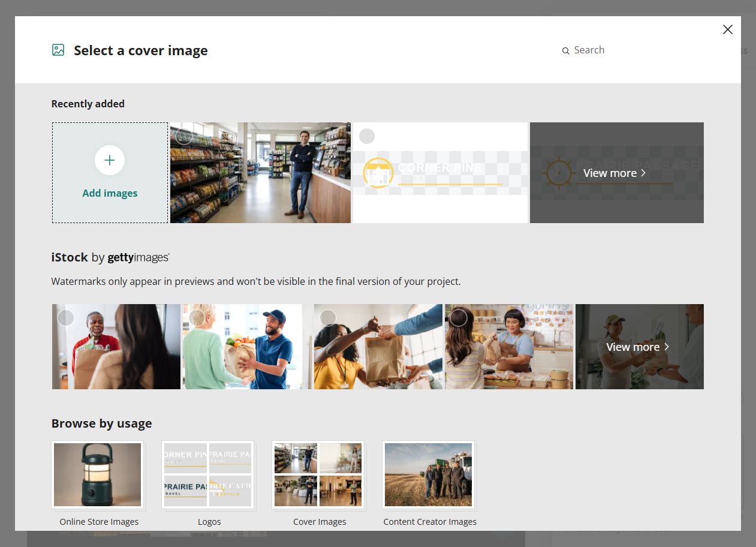The width and height of the screenshot is (756, 547).
Task: Click the Browse by usage heading
Action: pos(101,423)
